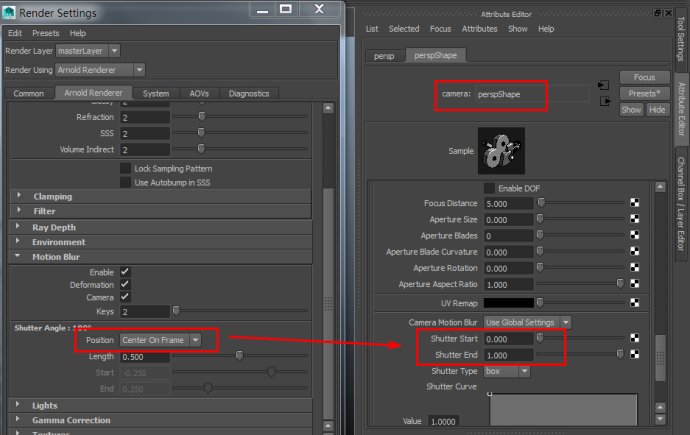The width and height of the screenshot is (690, 435).
Task: Toggle the Enable DOF checkbox
Action: 489,188
